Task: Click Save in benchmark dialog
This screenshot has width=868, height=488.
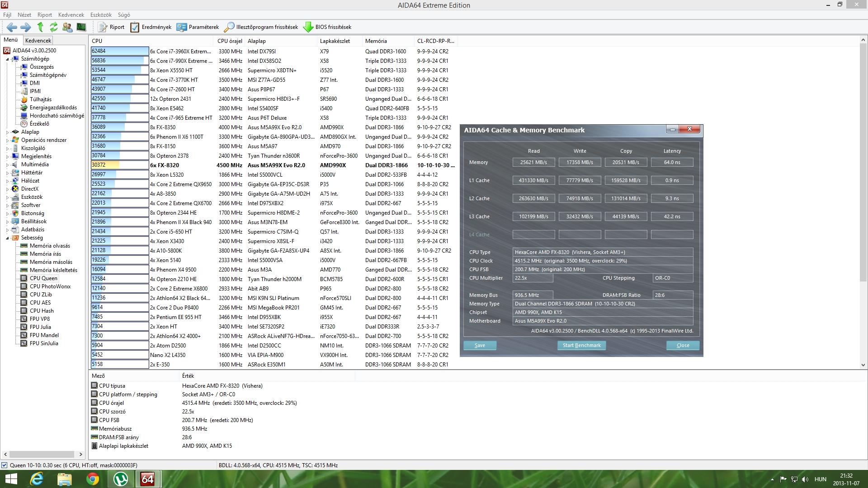Action: click(480, 345)
